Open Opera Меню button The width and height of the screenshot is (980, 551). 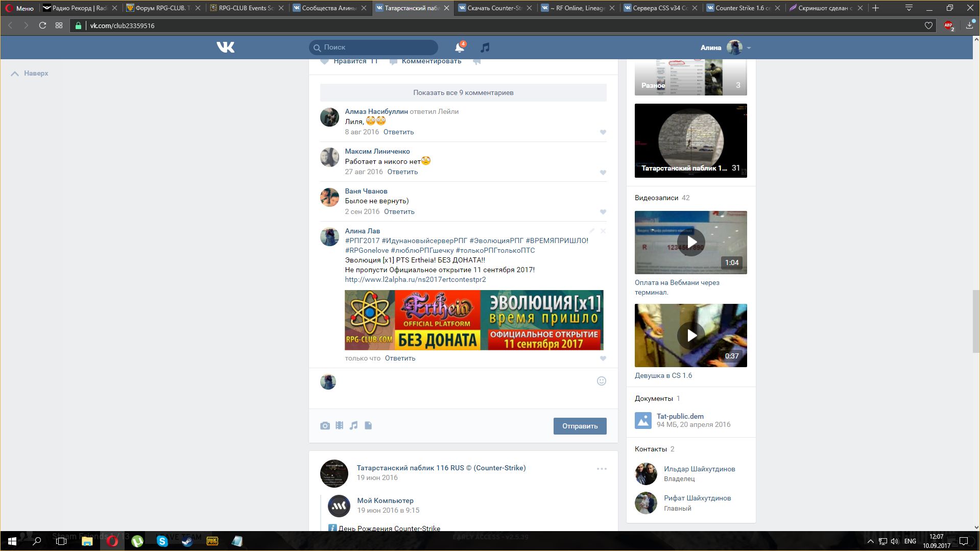(19, 8)
